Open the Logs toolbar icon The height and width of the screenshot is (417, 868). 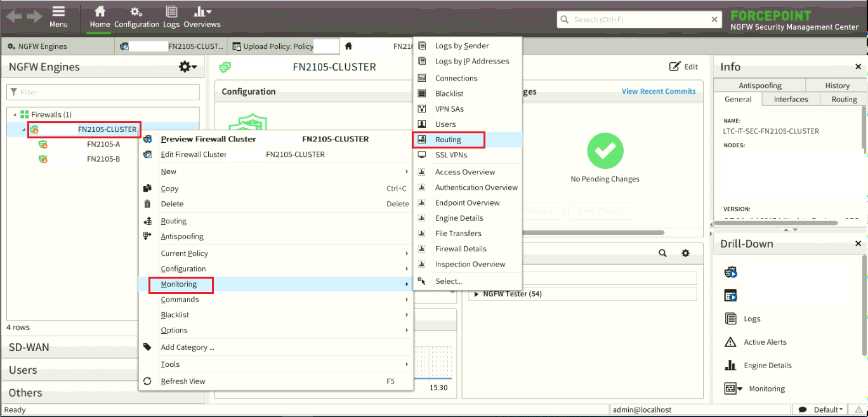click(x=171, y=12)
